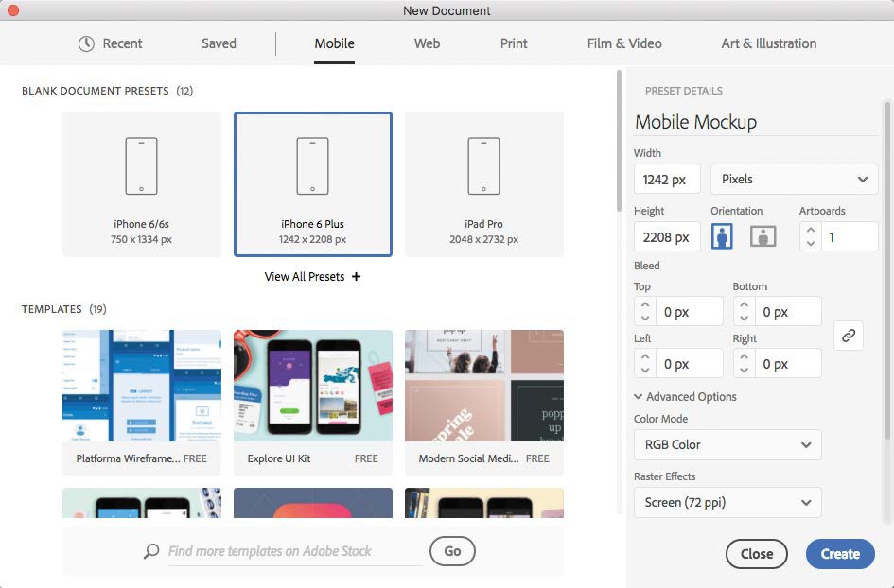
Task: Choose the iPhone 6/6s preset
Action: 141,184
